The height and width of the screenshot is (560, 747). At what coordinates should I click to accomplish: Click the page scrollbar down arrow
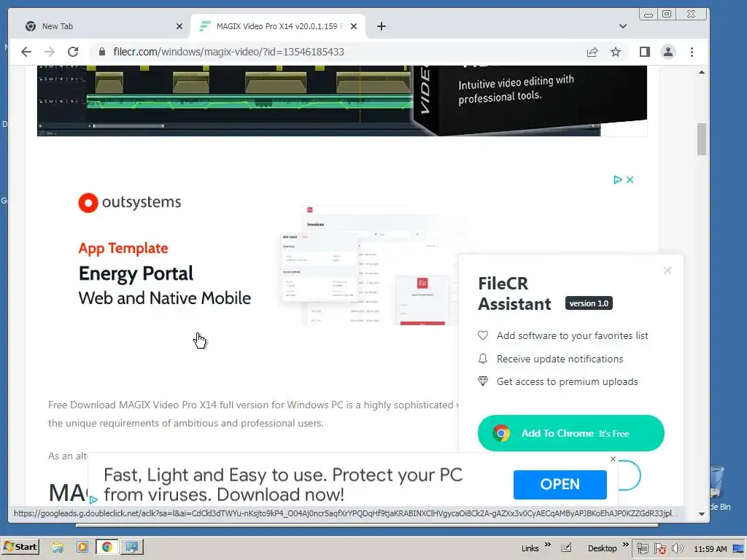point(701,514)
